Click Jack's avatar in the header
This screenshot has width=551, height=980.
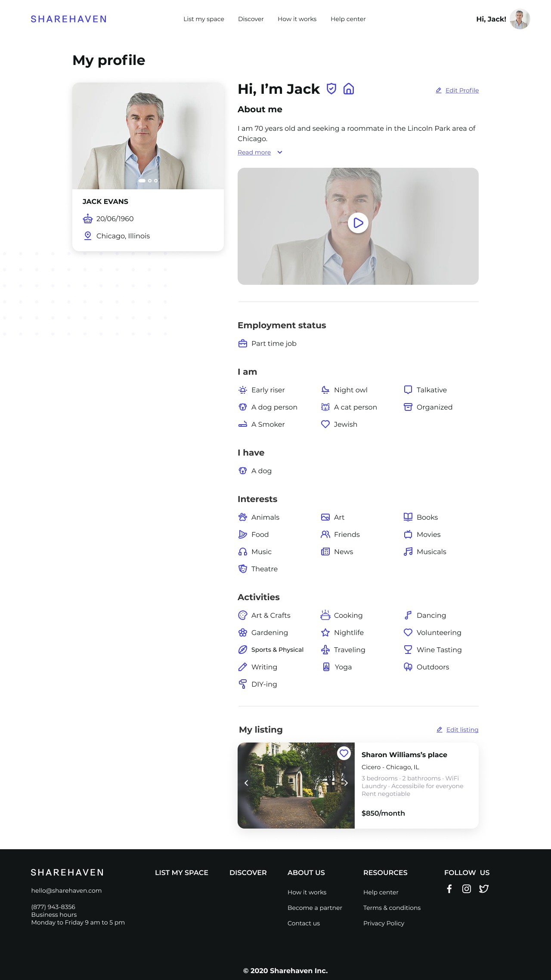click(x=520, y=19)
